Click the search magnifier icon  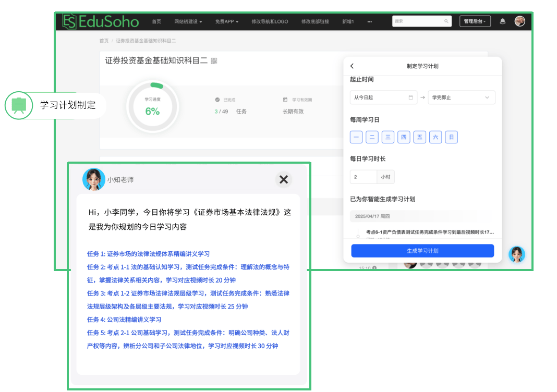coord(446,21)
